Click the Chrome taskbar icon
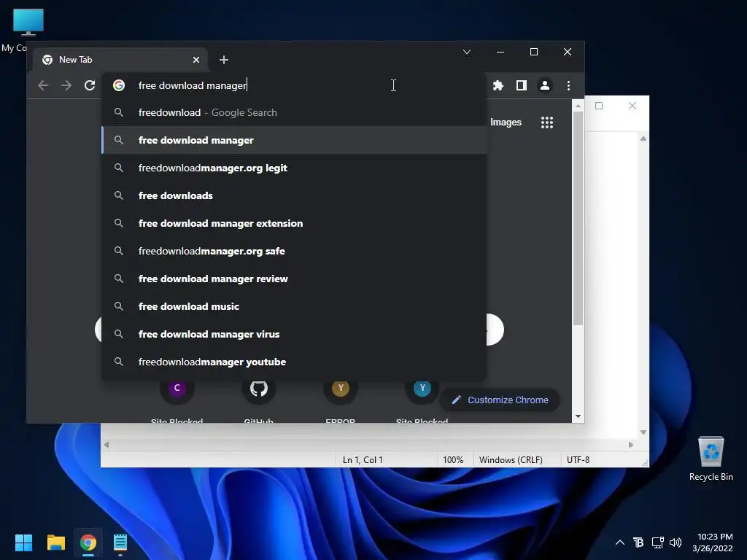747x560 pixels. 88,542
